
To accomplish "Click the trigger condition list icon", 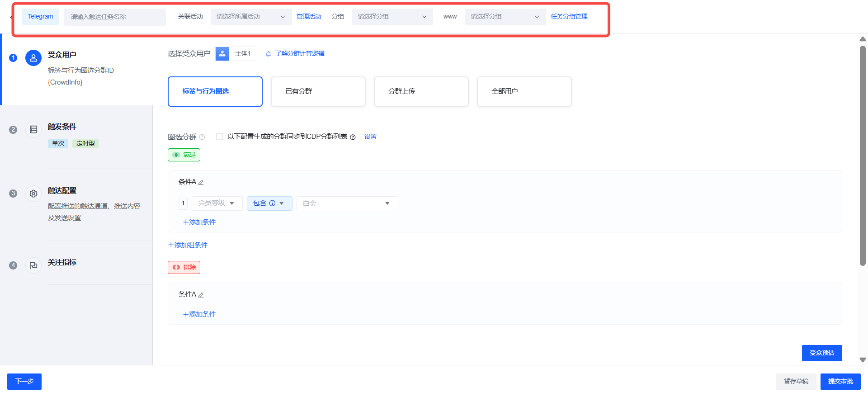I will pos(33,130).
